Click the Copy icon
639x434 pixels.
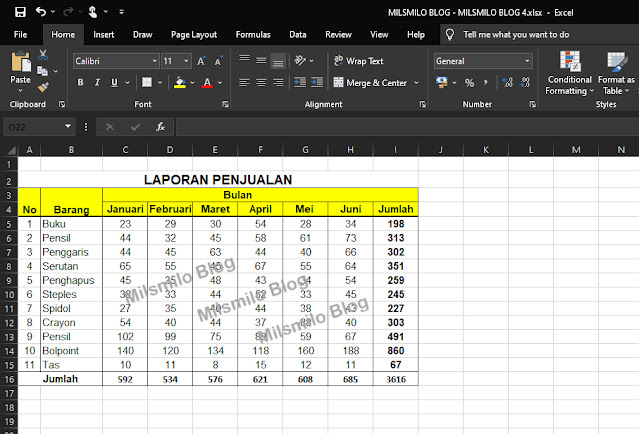click(x=42, y=71)
